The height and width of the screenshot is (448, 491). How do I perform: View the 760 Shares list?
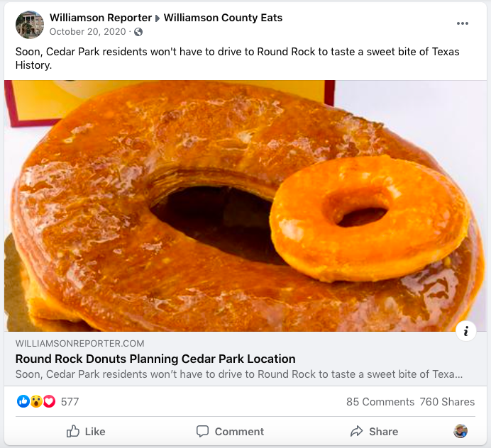click(x=447, y=402)
